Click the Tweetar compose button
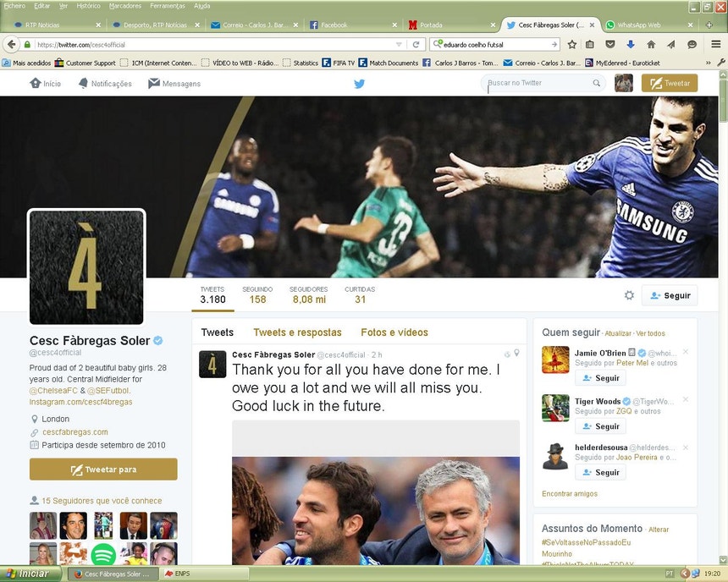Screen dimensions: 728x582 pyautogui.click(x=669, y=83)
